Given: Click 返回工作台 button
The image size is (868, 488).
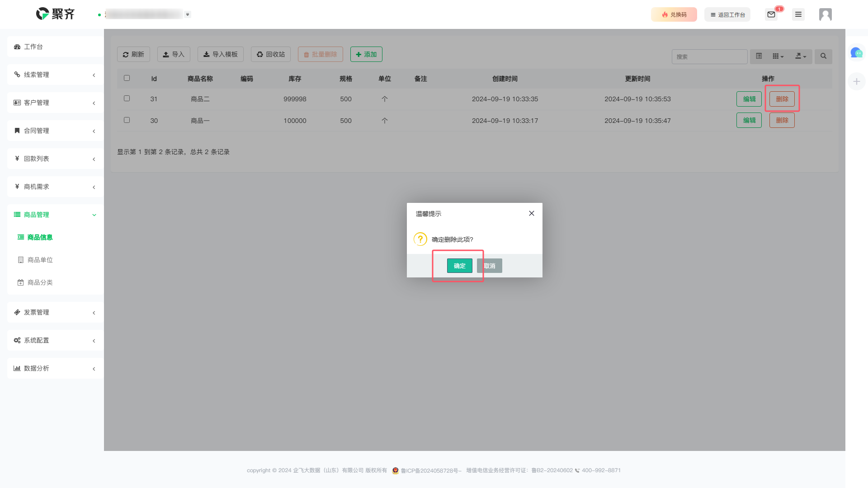Looking at the screenshot, I should 727,14.
